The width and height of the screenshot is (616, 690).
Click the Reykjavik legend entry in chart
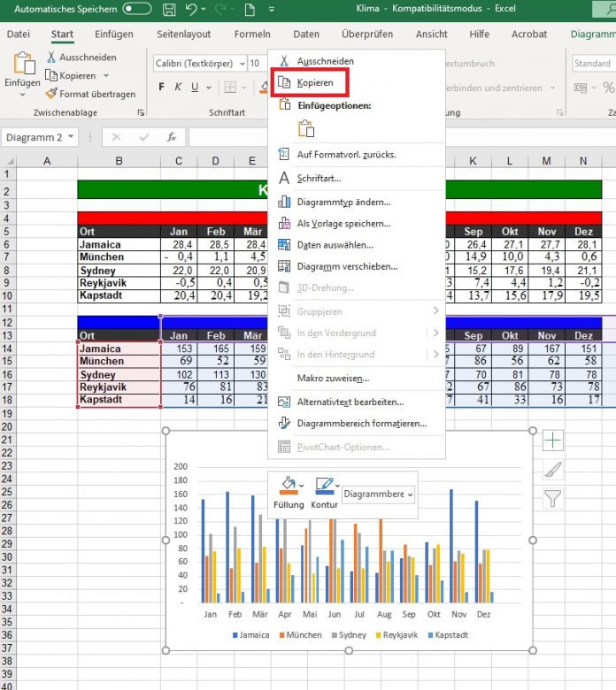(x=396, y=635)
